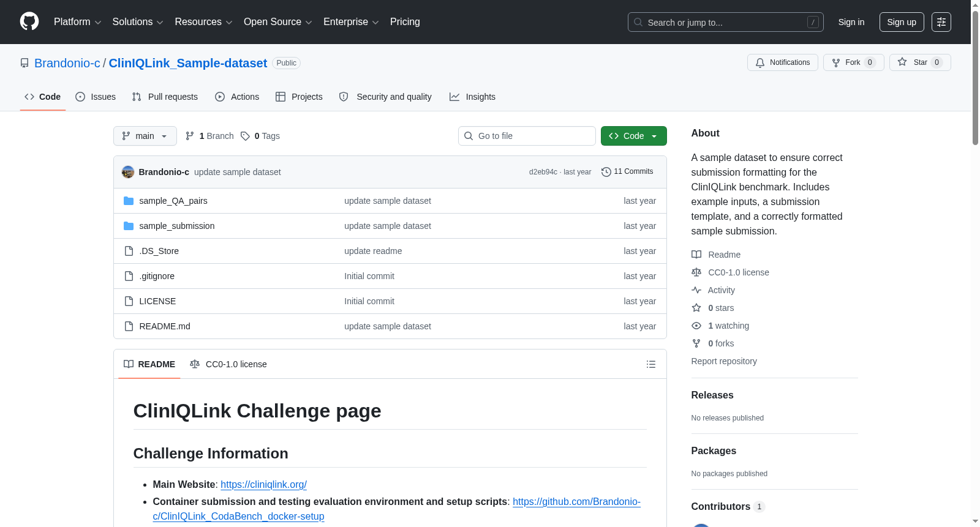Screen dimensions: 980x527
Task: Click the tag icon beside 0 Tags
Action: pyautogui.click(x=245, y=136)
